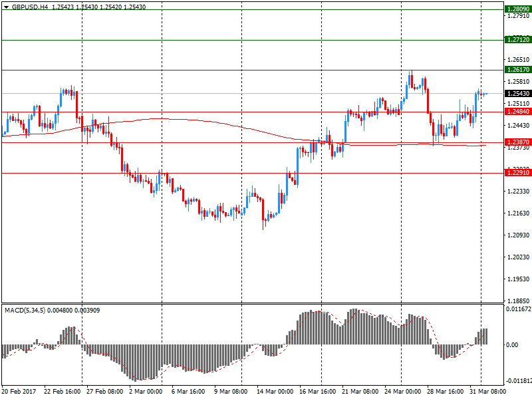
Task: Select the 1.28090 green price level label
Action: click(x=518, y=9)
